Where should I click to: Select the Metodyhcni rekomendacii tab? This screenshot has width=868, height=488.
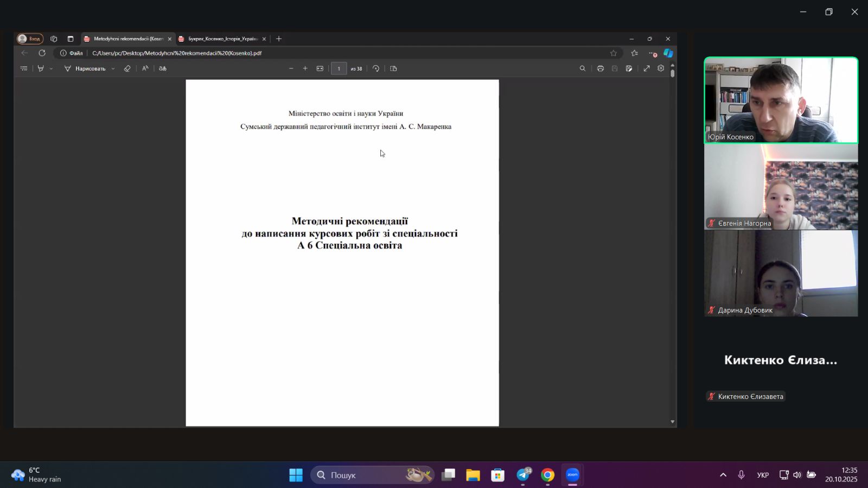128,39
